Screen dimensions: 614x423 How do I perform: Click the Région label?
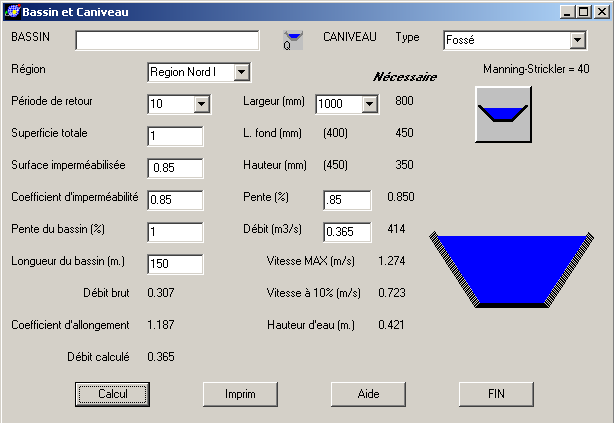28,69
